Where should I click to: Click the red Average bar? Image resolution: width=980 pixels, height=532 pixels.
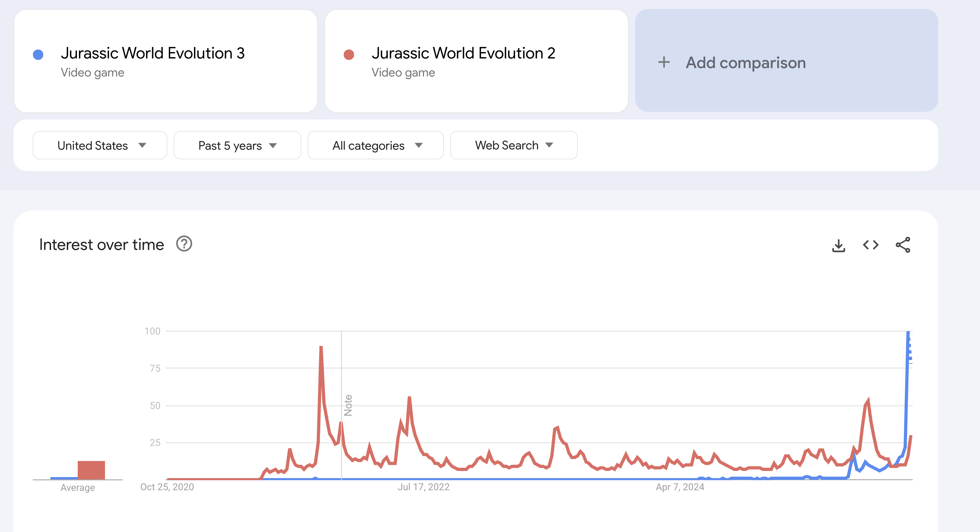pos(91,470)
